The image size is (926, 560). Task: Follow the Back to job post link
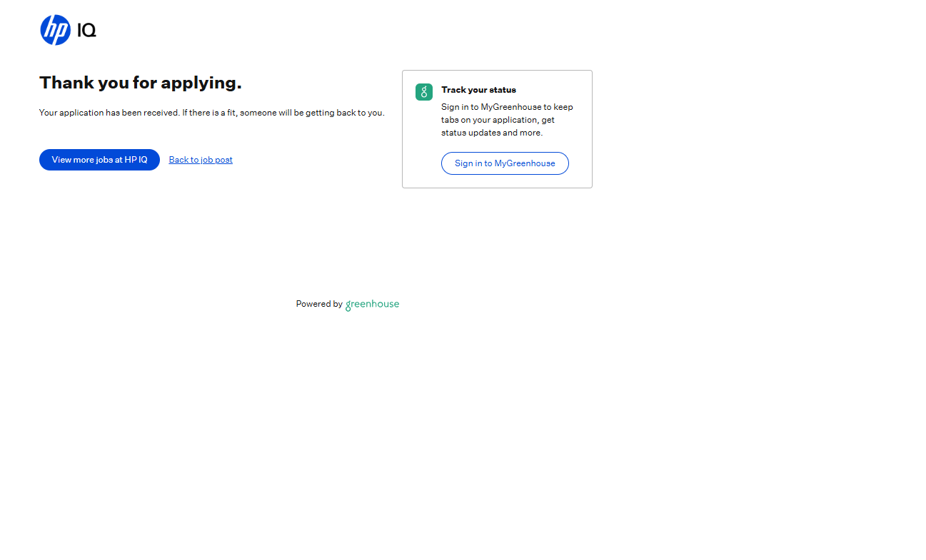click(x=201, y=160)
